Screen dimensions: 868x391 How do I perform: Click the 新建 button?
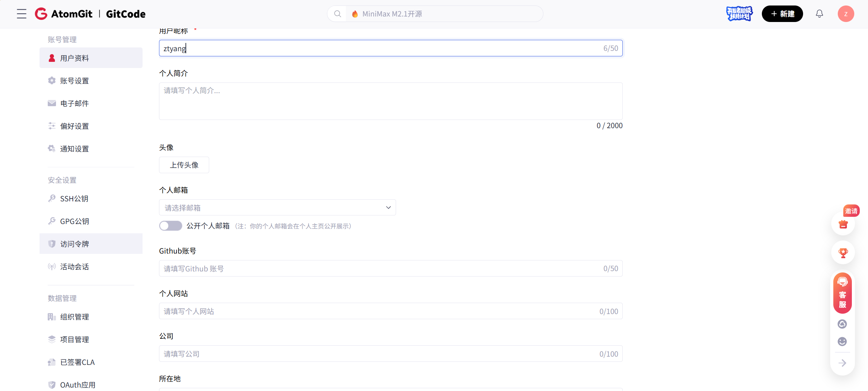782,14
